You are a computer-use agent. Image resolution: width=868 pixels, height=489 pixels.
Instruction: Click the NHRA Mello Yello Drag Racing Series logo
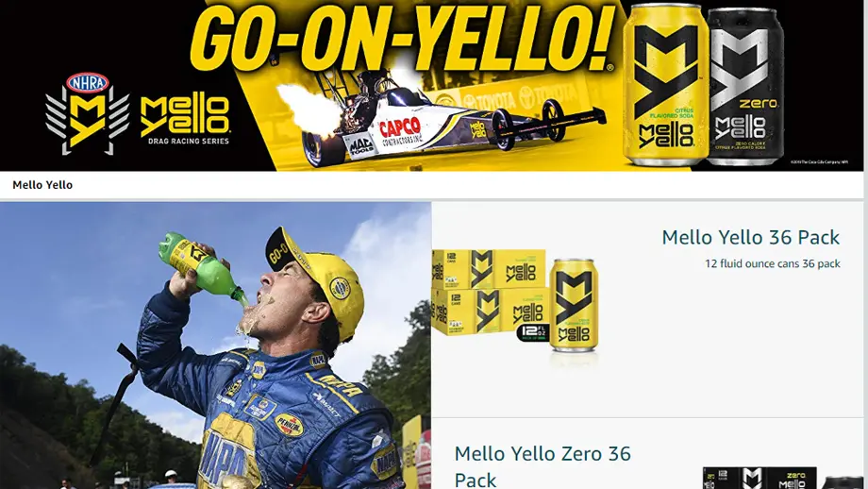point(138,114)
